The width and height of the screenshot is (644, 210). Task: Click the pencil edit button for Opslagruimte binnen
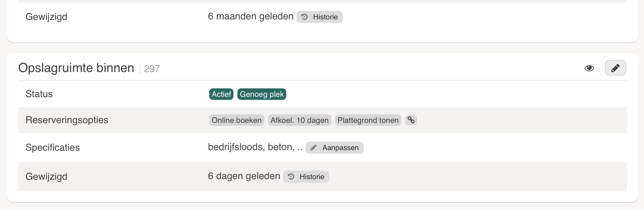(615, 68)
